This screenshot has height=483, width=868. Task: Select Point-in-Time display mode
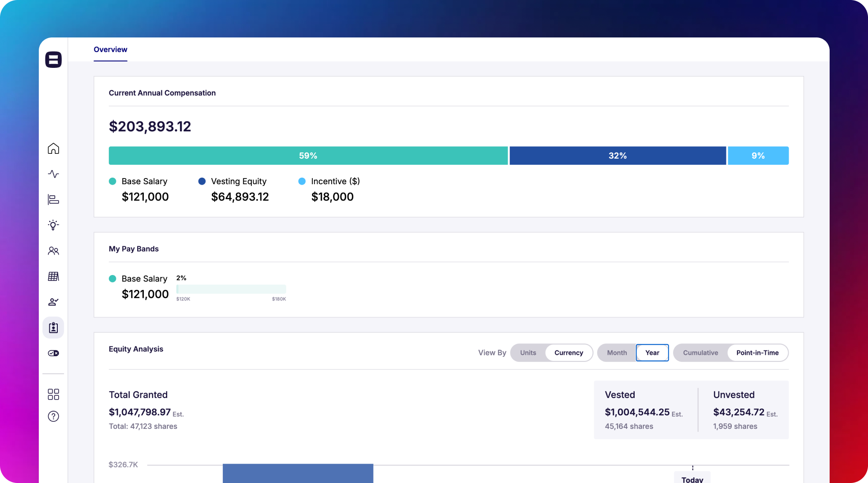[757, 353]
